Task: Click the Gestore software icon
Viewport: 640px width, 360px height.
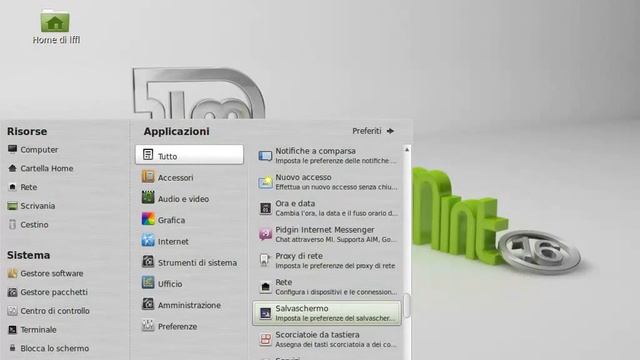Action: coord(12,273)
